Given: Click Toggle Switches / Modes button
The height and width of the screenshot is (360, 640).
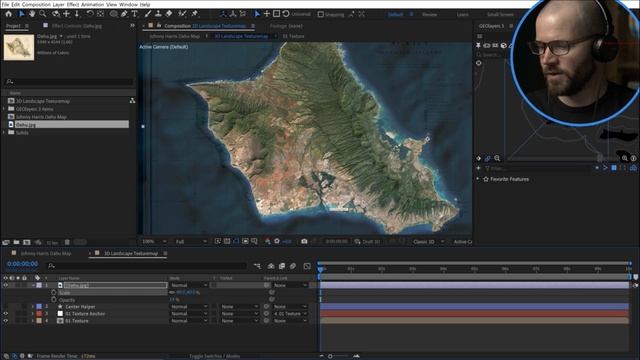Looking at the screenshot, I should click(x=215, y=356).
